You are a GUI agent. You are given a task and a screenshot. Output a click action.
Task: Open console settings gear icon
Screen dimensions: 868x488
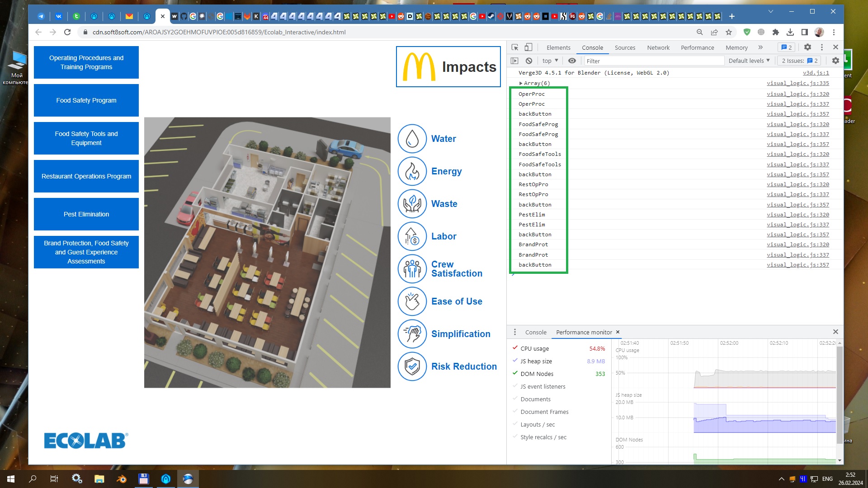point(835,61)
